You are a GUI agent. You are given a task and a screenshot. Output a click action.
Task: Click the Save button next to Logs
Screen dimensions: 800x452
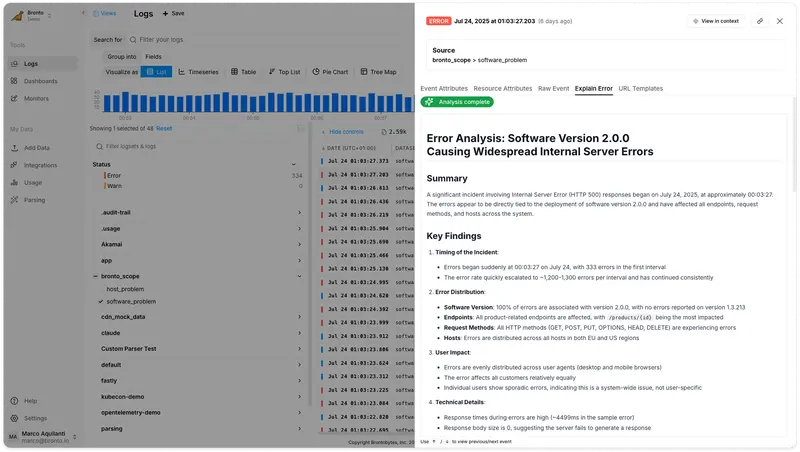tap(173, 14)
